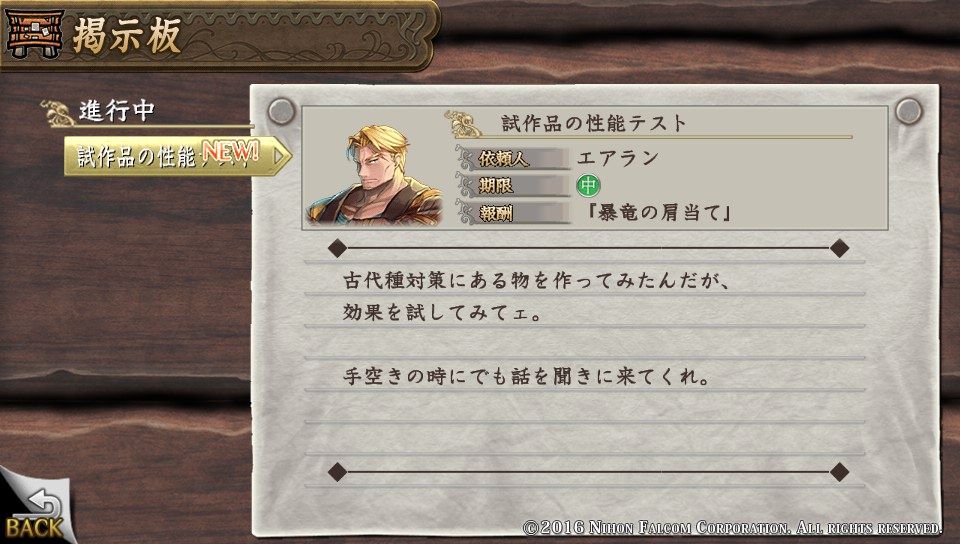
Task: Click the lower-right diamond divider marker
Action: [839, 472]
